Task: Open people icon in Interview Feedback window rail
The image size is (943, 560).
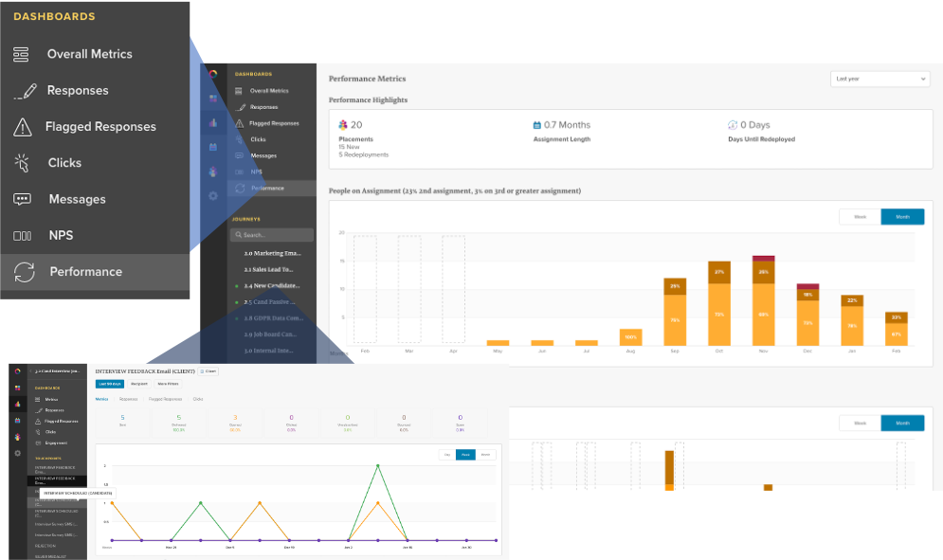Action: coord(17,437)
